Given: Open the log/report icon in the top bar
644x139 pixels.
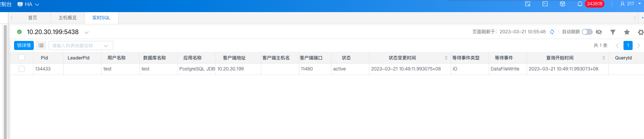Looking at the screenshot, I should (527, 4).
